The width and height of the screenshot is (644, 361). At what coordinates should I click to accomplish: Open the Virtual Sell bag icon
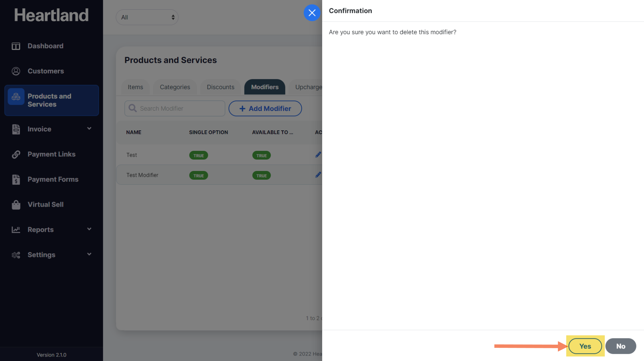(16, 205)
